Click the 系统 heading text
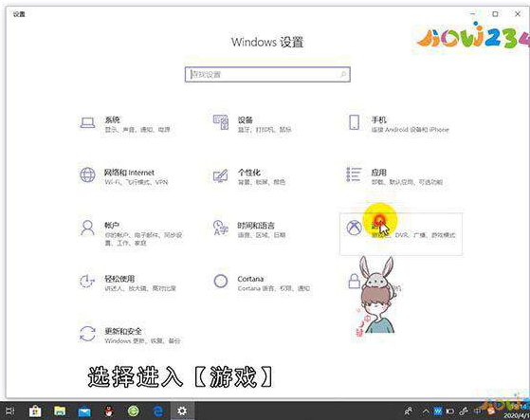 coord(112,119)
